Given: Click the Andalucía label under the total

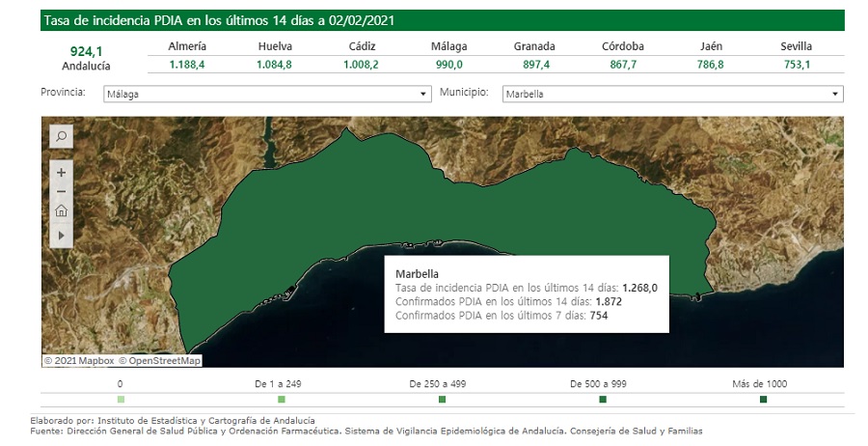Looking at the screenshot, I should pos(86,66).
